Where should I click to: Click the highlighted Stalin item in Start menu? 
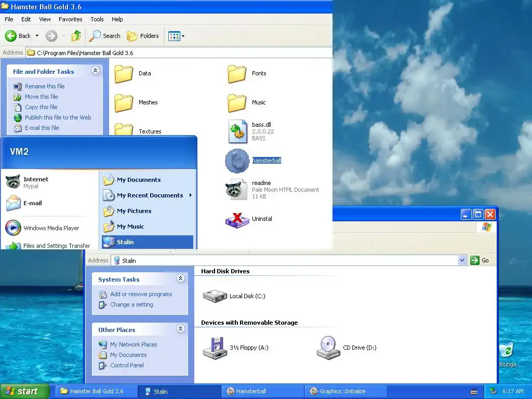pos(148,242)
